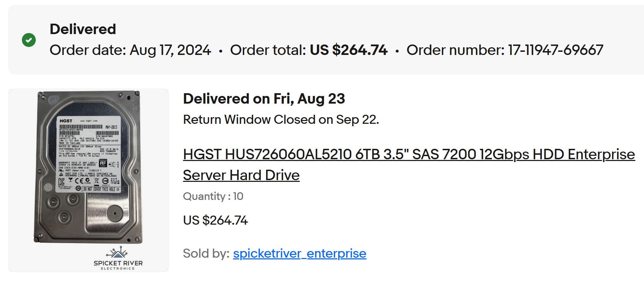The height and width of the screenshot is (290, 644).
Task: Click the order number 17-11947-69667
Action: tap(555, 50)
